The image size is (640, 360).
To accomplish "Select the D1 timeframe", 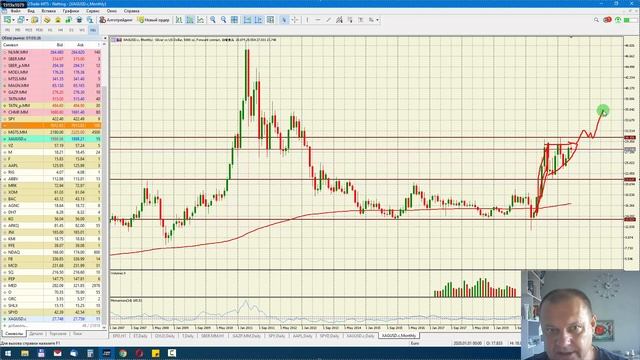I will pos(71,30).
